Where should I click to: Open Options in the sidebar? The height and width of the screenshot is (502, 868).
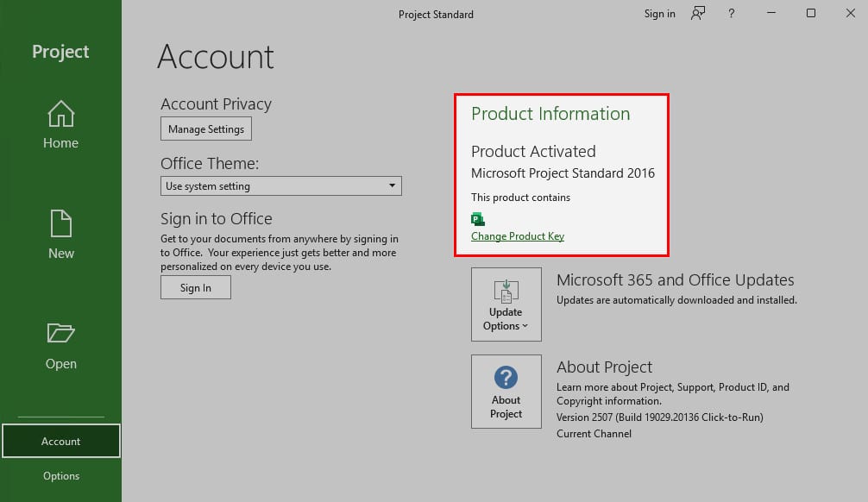[61, 476]
